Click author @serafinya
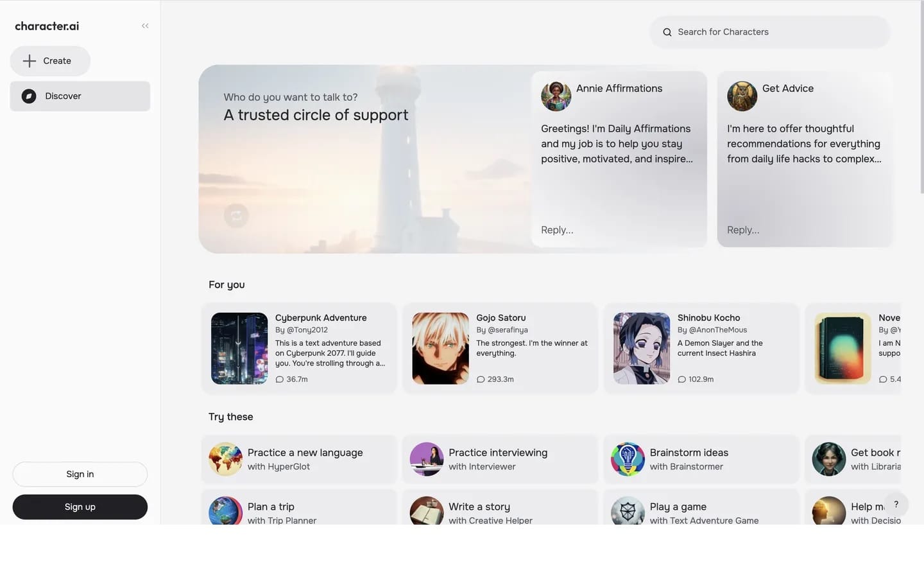Viewport: 924px width, 576px height. coord(508,330)
